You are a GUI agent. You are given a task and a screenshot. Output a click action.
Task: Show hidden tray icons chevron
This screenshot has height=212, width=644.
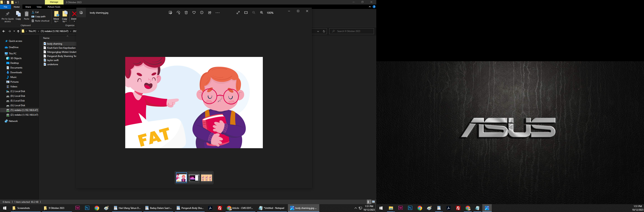[x=356, y=208]
